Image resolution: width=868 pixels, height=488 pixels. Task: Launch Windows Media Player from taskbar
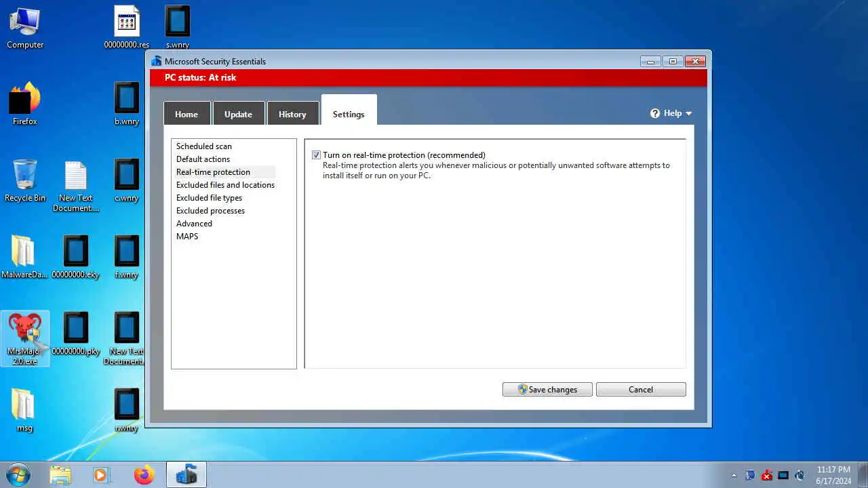[100, 475]
